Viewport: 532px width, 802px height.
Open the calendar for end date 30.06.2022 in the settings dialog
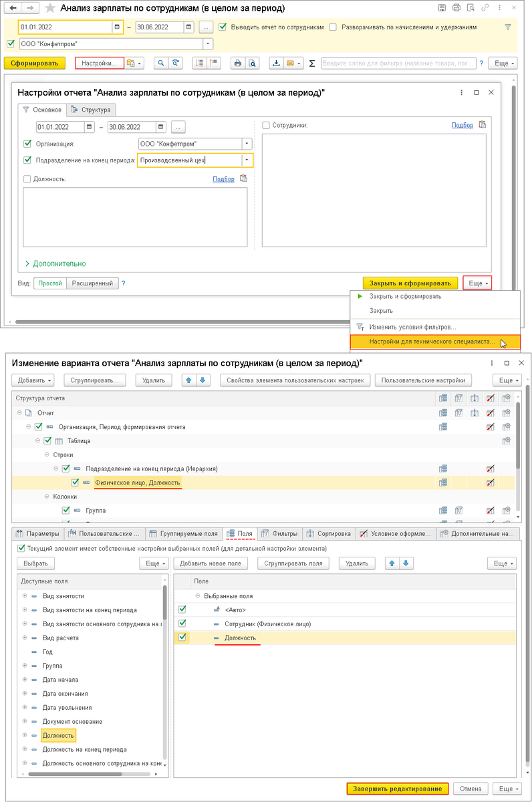point(161,126)
